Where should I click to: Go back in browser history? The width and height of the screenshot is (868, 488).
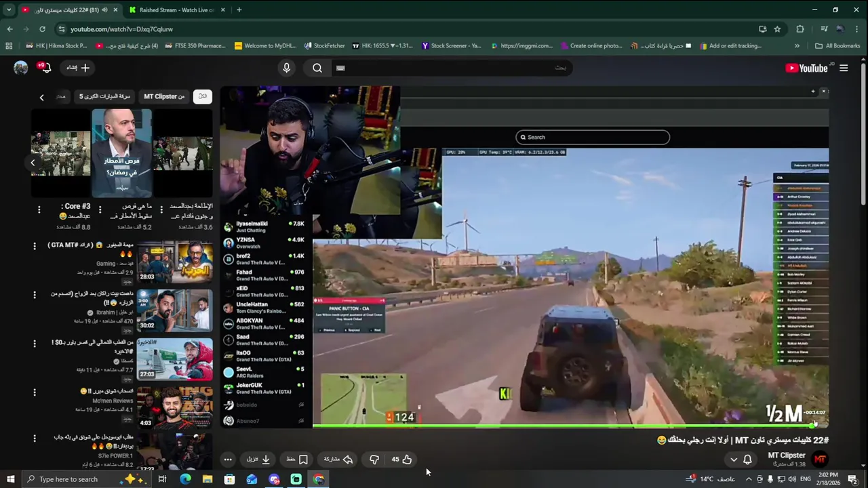click(x=9, y=29)
